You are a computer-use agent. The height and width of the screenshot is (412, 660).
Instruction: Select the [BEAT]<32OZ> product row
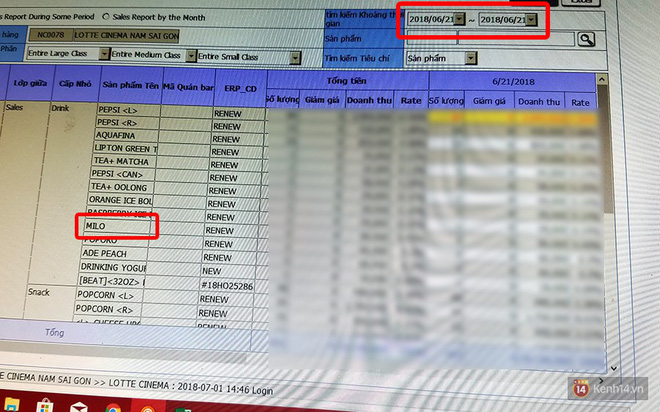pos(111,281)
